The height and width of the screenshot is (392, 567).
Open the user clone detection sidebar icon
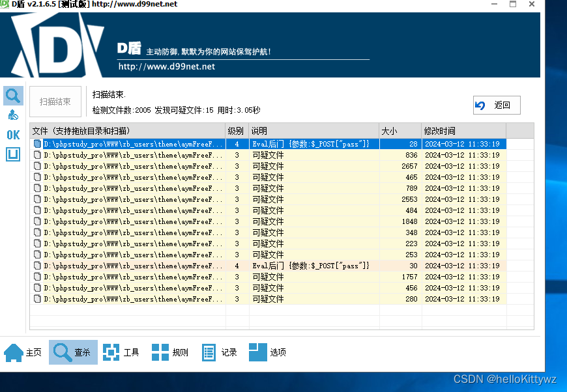[x=14, y=115]
